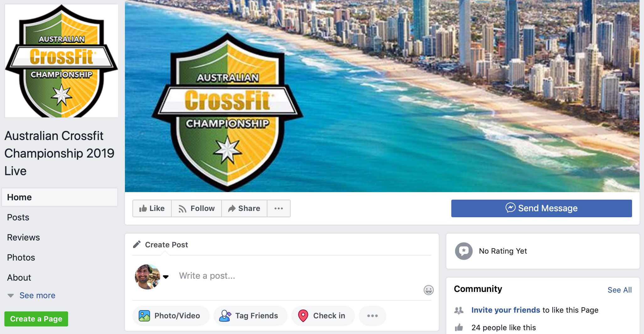The width and height of the screenshot is (644, 334).
Task: Click the No Rating Yet star bubble icon
Action: point(464,251)
